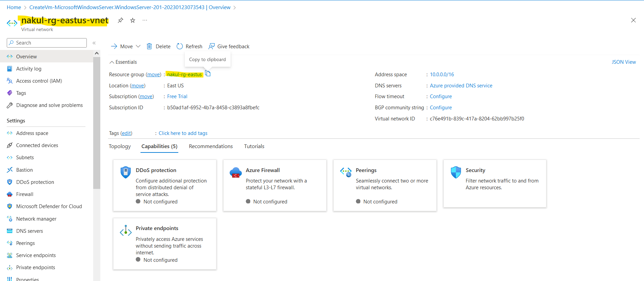Image resolution: width=644 pixels, height=281 pixels.
Task: Expand the Move dropdown chevron
Action: tap(138, 46)
